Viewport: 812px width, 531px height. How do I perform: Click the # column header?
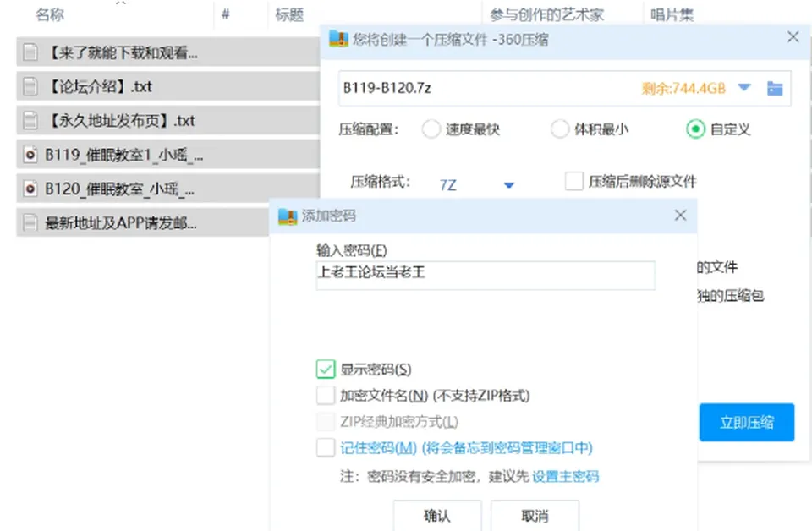pyautogui.click(x=225, y=14)
